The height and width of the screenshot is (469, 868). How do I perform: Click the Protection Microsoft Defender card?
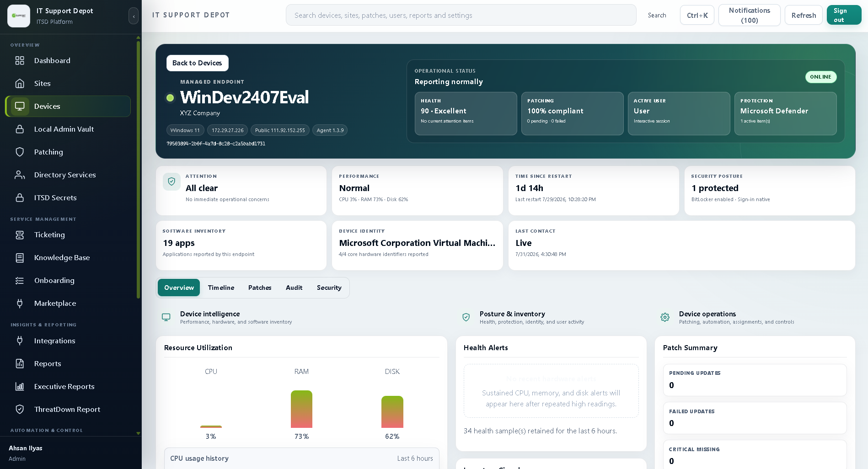pos(785,113)
